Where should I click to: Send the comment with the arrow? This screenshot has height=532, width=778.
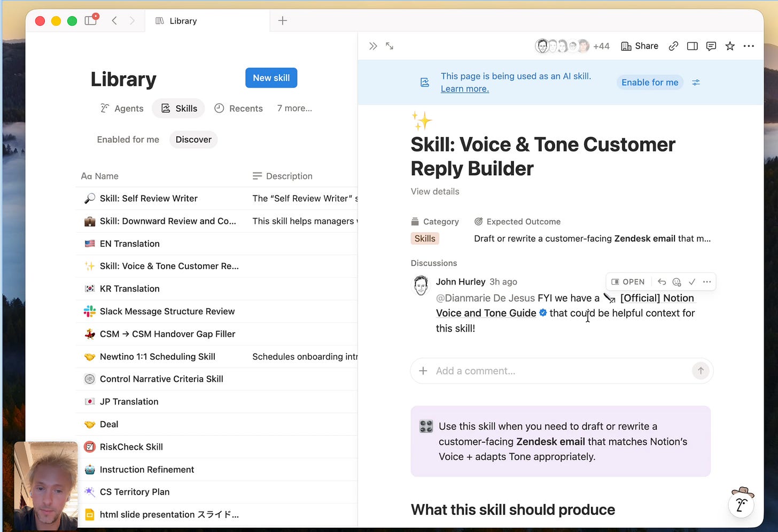click(x=701, y=371)
